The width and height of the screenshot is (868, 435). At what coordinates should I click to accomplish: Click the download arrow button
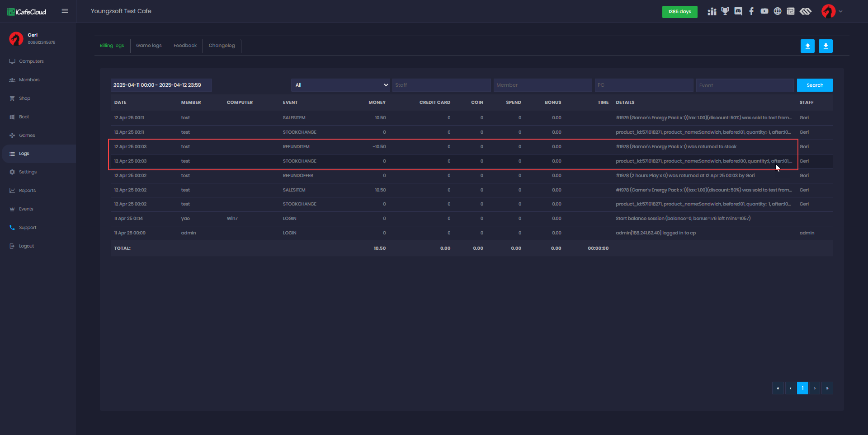point(826,46)
